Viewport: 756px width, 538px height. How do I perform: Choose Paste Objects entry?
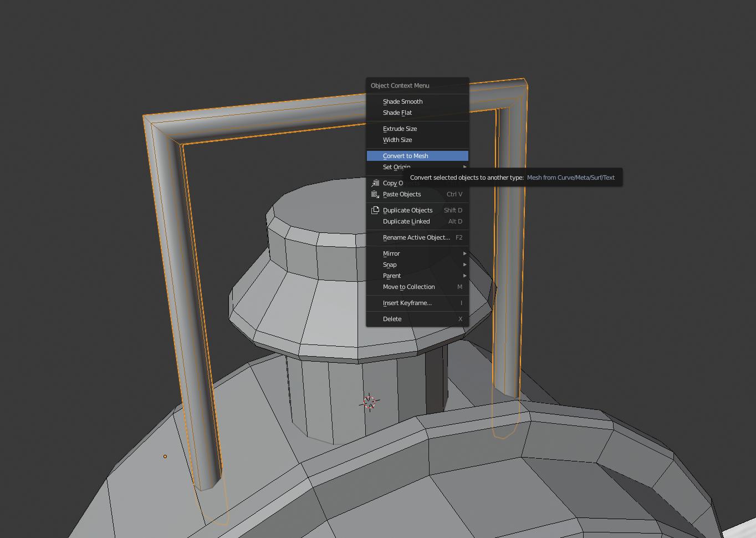417,194
